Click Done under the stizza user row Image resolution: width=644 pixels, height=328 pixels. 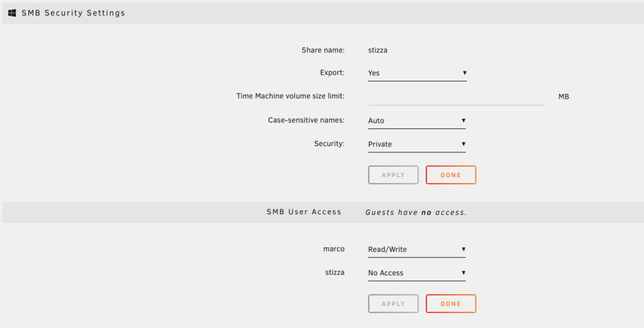pos(451,304)
